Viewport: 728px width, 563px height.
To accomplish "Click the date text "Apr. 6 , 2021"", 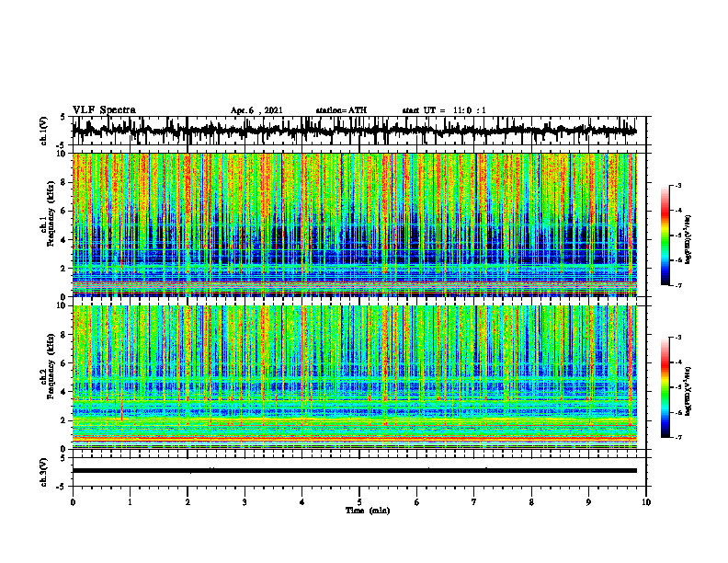I will pos(256,110).
